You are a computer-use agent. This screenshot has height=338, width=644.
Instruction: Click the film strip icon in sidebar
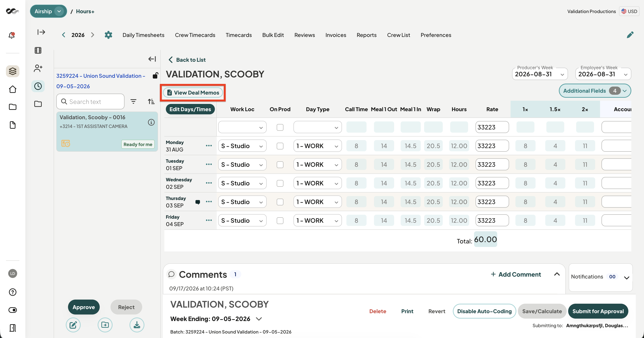[38, 50]
